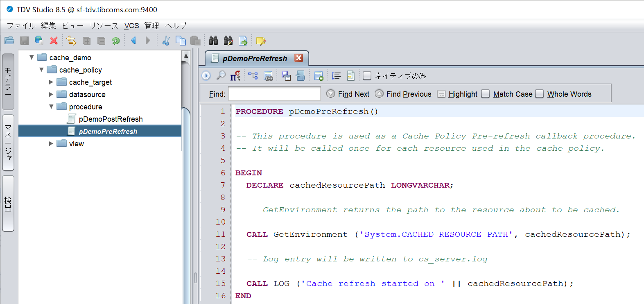
Task: Click the open folder icon in main toolbar
Action: [x=9, y=41]
